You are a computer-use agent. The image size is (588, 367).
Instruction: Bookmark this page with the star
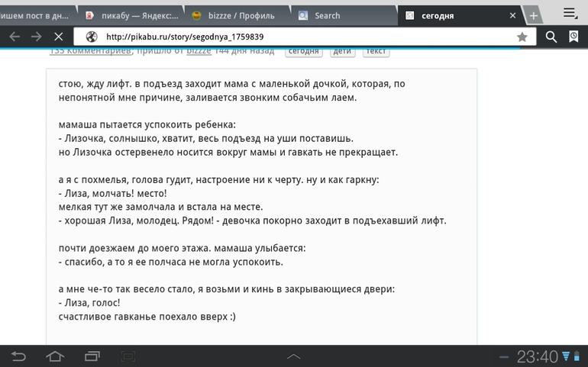pyautogui.click(x=522, y=37)
